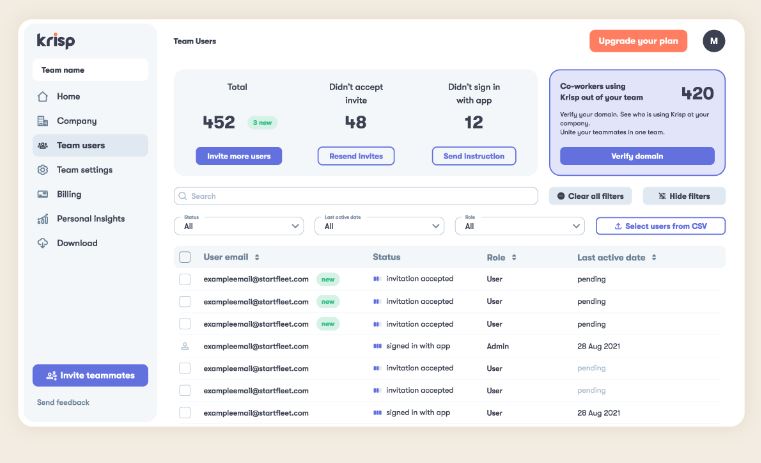The width and height of the screenshot is (761, 463).
Task: Open the M profile avatar
Action: pyautogui.click(x=713, y=41)
